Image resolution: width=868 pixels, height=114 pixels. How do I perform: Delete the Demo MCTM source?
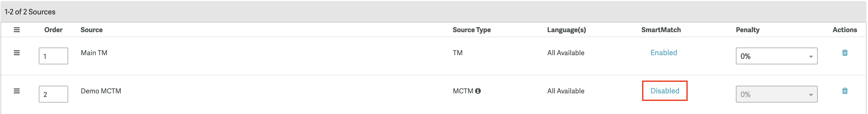(x=844, y=91)
